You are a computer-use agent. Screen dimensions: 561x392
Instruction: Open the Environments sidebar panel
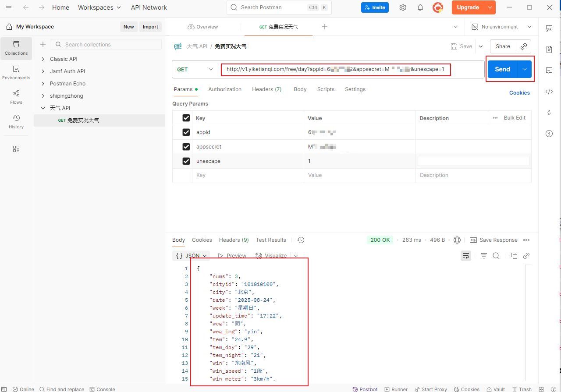point(16,72)
